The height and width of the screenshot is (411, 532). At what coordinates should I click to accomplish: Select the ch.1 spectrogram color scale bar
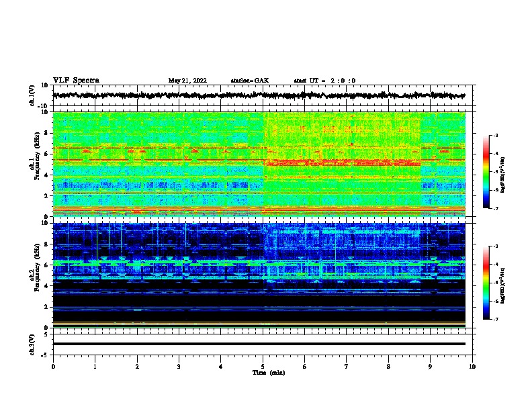click(x=486, y=172)
